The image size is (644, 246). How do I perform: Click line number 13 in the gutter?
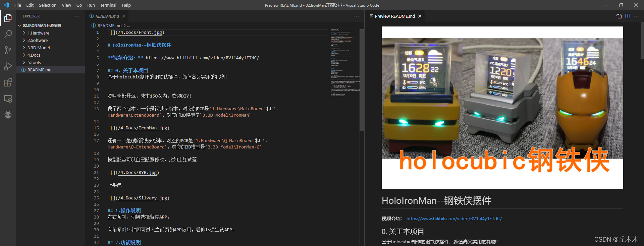(96, 109)
